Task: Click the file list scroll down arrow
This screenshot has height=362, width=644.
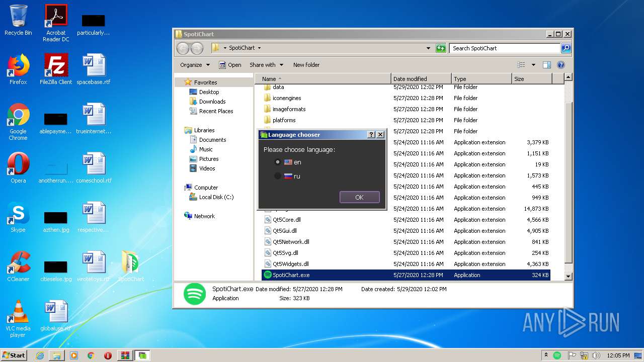Action: (568, 276)
